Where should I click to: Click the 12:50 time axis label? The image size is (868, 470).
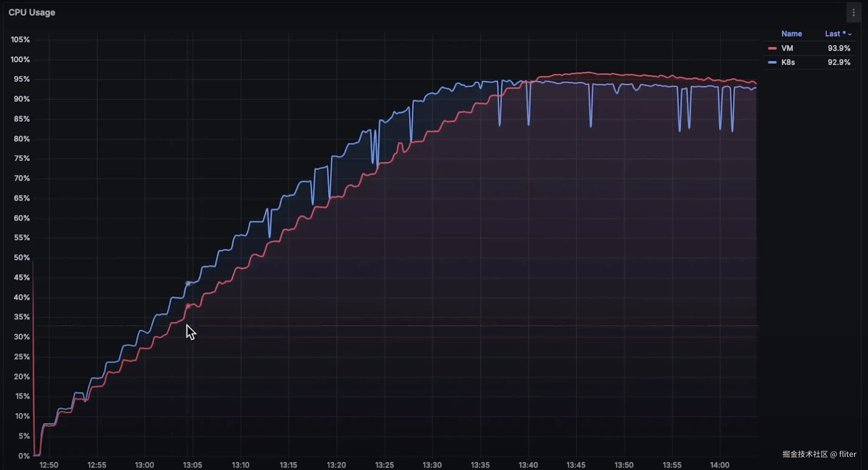coord(49,465)
